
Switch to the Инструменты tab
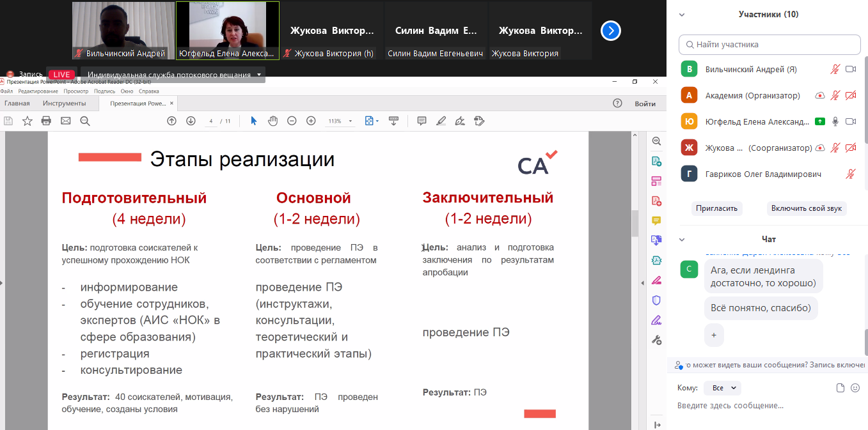pos(64,104)
